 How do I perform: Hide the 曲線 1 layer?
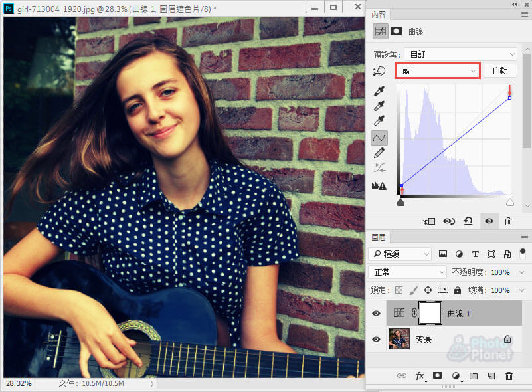[377, 313]
